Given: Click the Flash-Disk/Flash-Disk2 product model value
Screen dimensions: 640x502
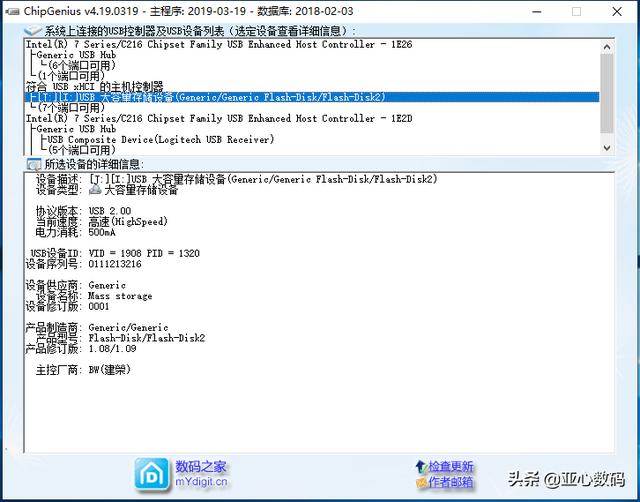Looking at the screenshot, I should [x=147, y=338].
